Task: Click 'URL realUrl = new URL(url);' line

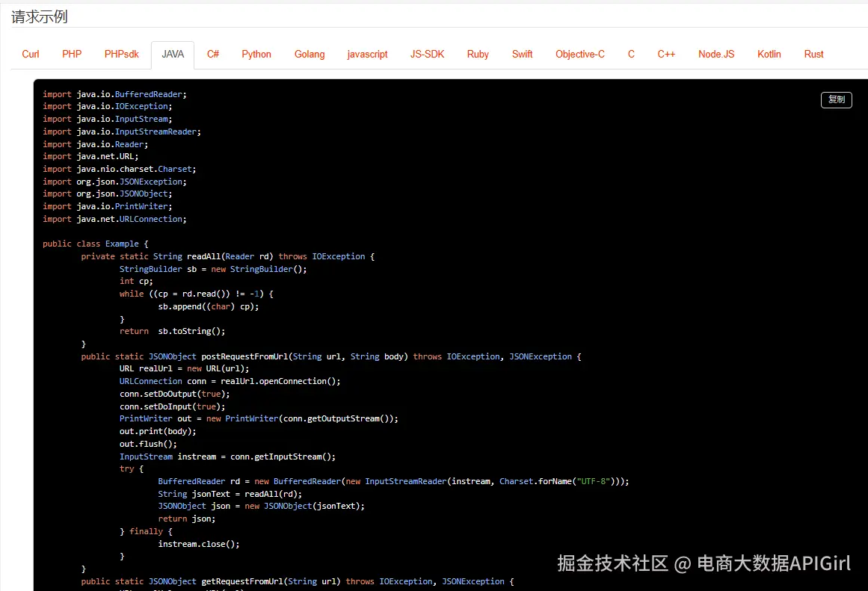Action: pos(185,368)
